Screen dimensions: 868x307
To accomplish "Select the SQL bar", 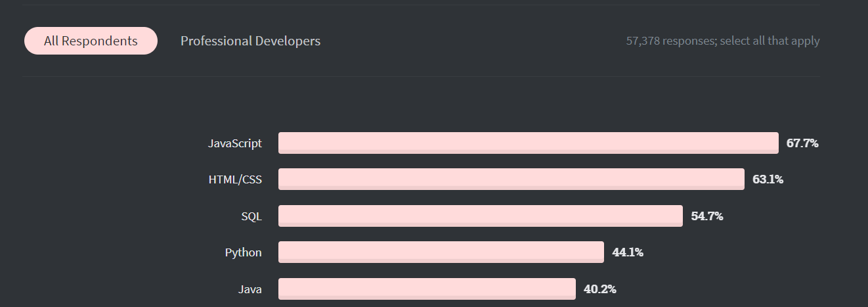I will coord(481,216).
